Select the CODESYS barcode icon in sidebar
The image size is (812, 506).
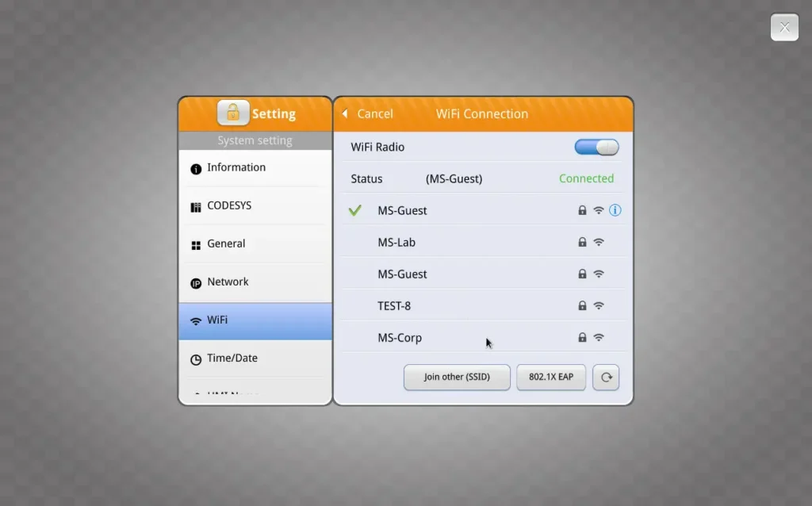pos(195,205)
